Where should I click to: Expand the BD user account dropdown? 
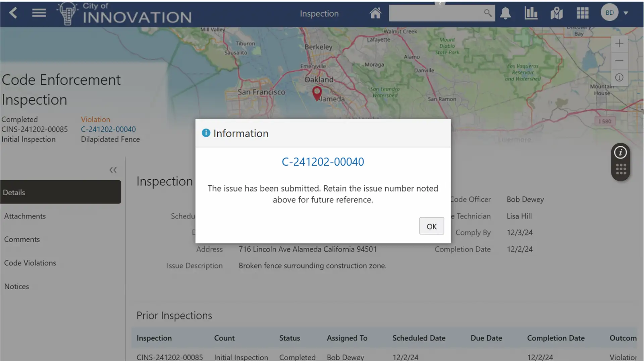pyautogui.click(x=626, y=13)
